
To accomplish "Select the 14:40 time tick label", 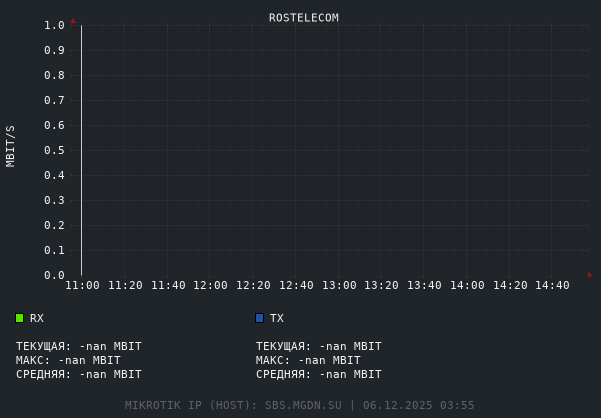I will point(552,286).
